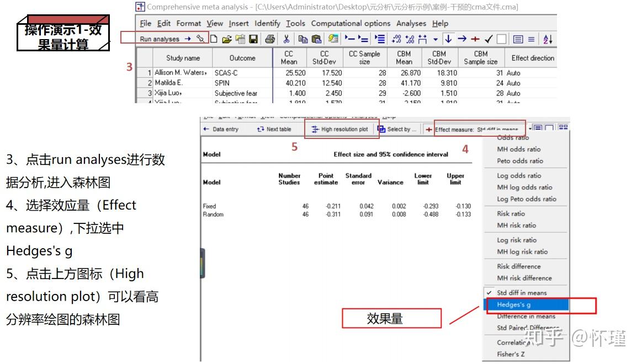Select the Allison M. Waters study cell
This screenshot has width=642, height=364.
183,72
